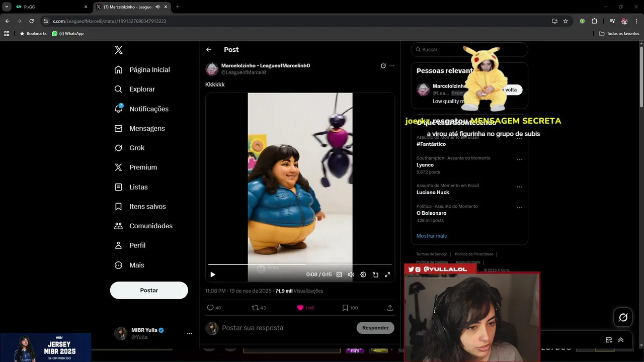Click the share post icon

click(390, 308)
